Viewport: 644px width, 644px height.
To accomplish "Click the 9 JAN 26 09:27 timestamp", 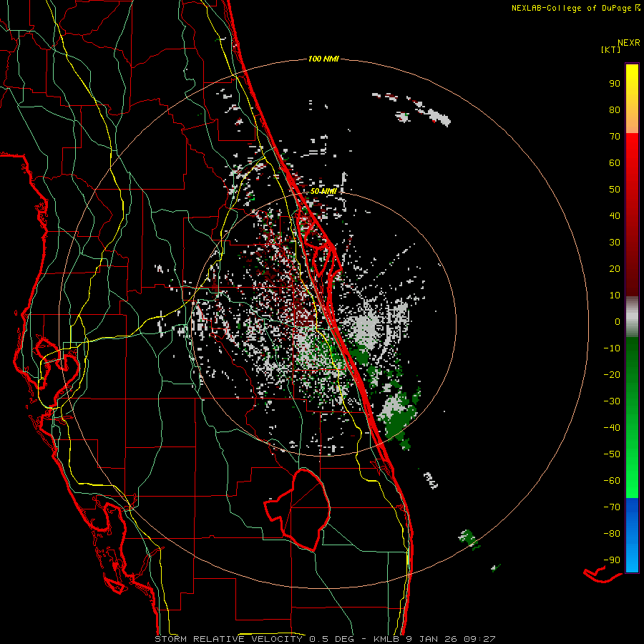I will click(x=452, y=639).
